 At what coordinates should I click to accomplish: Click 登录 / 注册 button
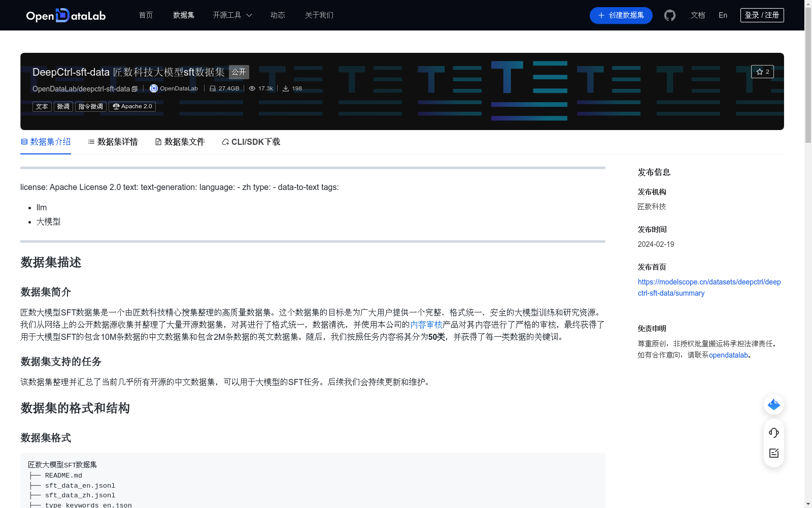point(762,15)
